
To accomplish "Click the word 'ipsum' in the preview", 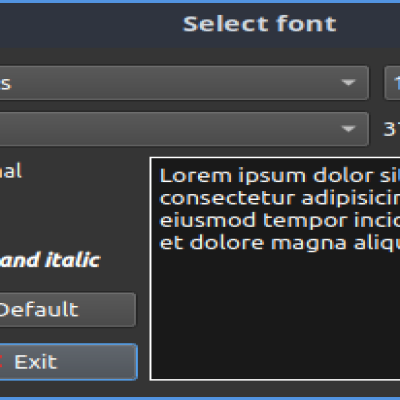I will coord(272,177).
